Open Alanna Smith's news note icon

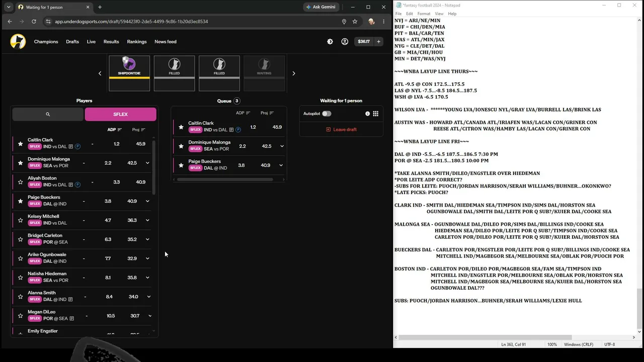[70, 300]
